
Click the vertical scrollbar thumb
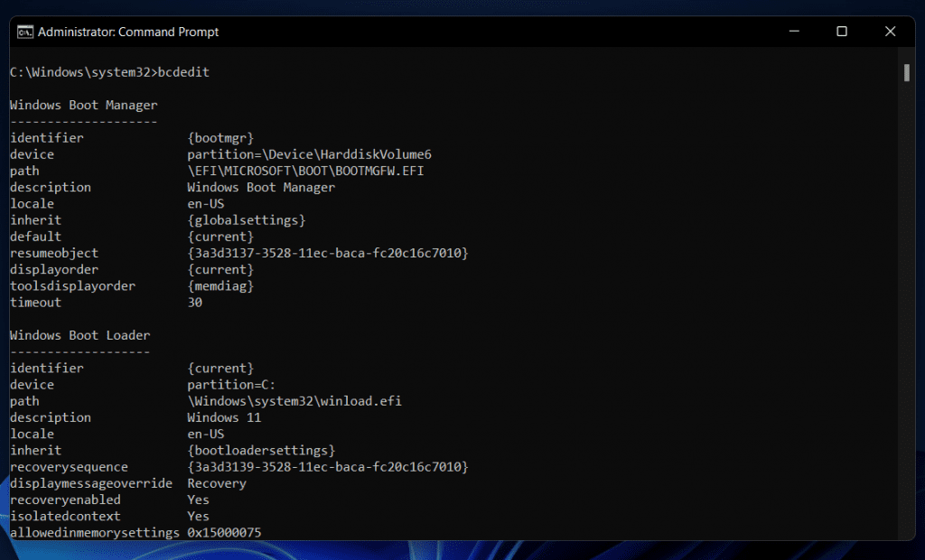point(905,73)
